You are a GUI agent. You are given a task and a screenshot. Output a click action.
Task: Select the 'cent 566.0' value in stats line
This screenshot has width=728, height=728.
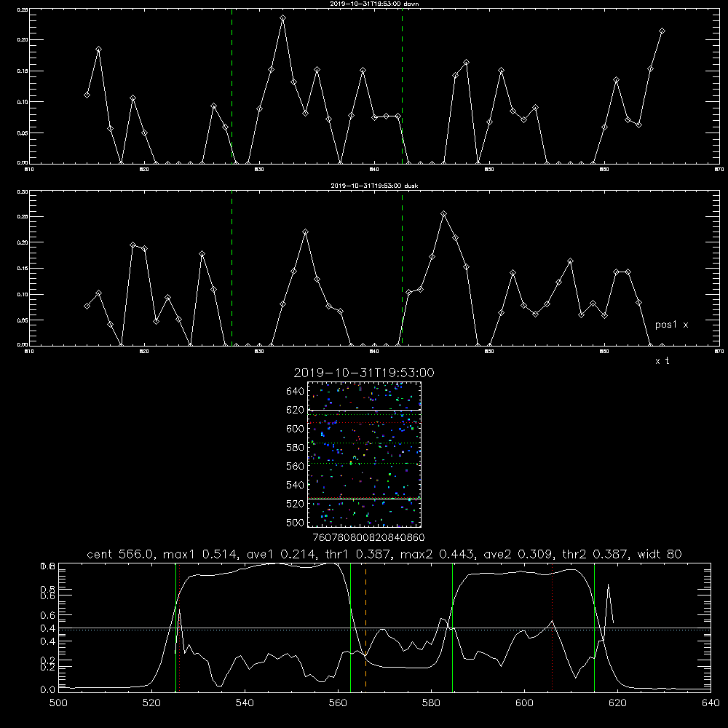coord(121,554)
